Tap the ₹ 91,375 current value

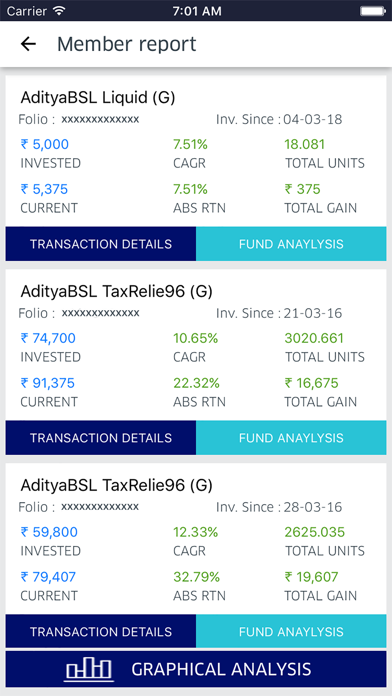[48, 383]
